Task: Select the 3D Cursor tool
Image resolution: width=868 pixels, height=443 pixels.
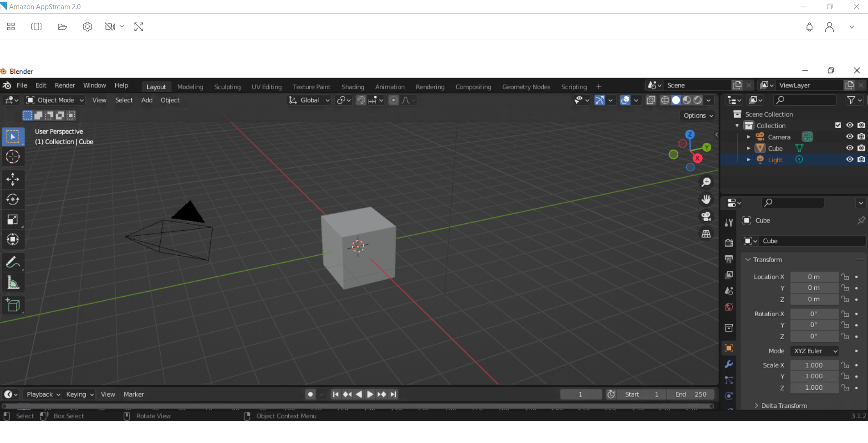Action: [13, 157]
